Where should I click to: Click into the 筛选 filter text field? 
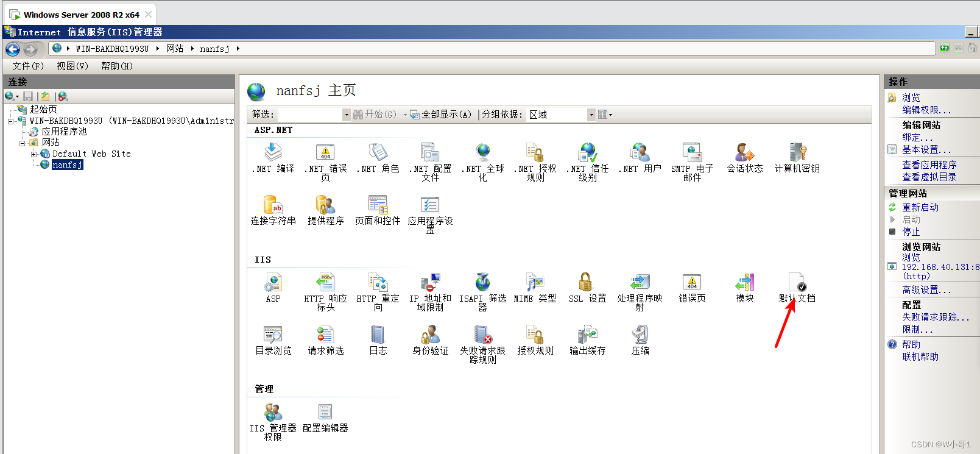[x=310, y=115]
